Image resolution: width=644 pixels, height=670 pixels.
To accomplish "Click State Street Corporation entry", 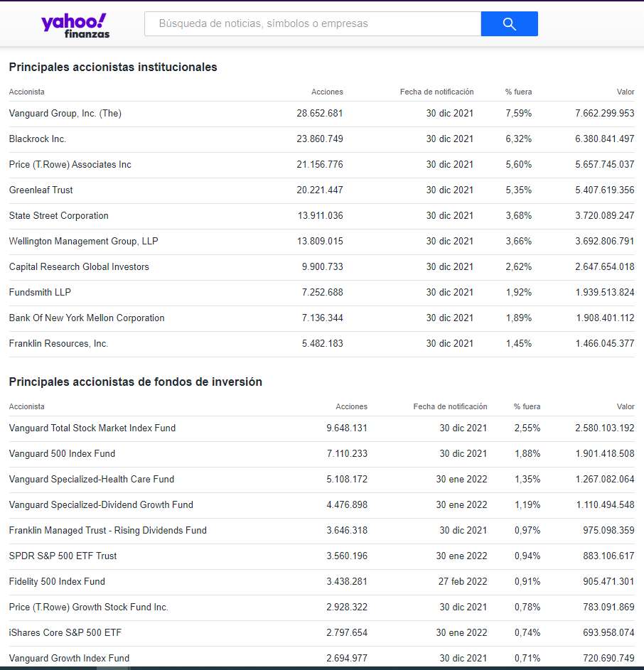I will [x=59, y=216].
